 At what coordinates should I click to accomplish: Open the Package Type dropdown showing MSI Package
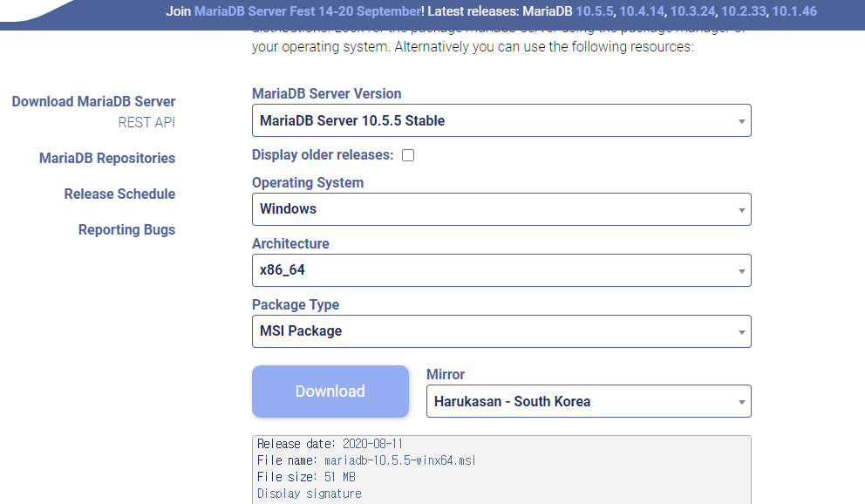(501, 331)
